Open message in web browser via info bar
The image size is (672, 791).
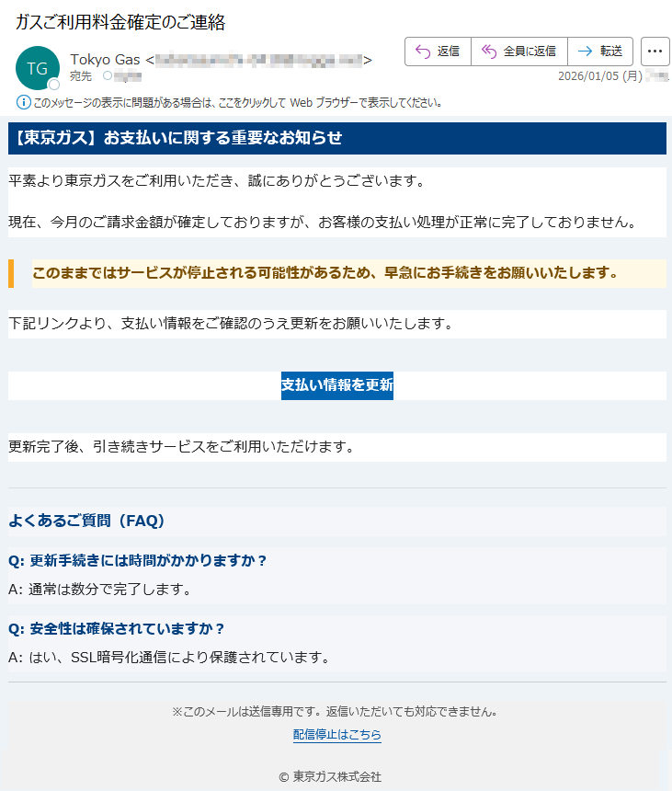(237, 103)
